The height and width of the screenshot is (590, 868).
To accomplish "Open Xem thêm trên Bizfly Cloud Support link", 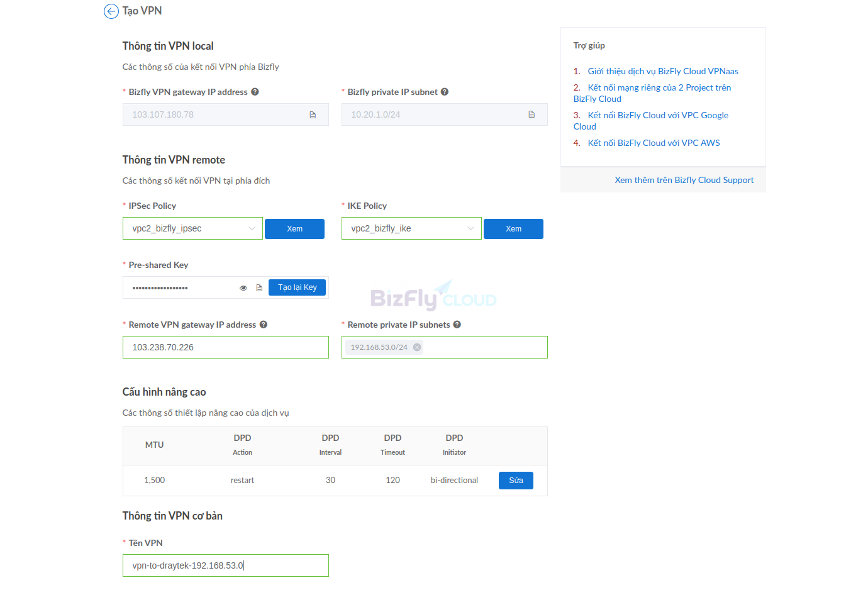I will tap(684, 180).
